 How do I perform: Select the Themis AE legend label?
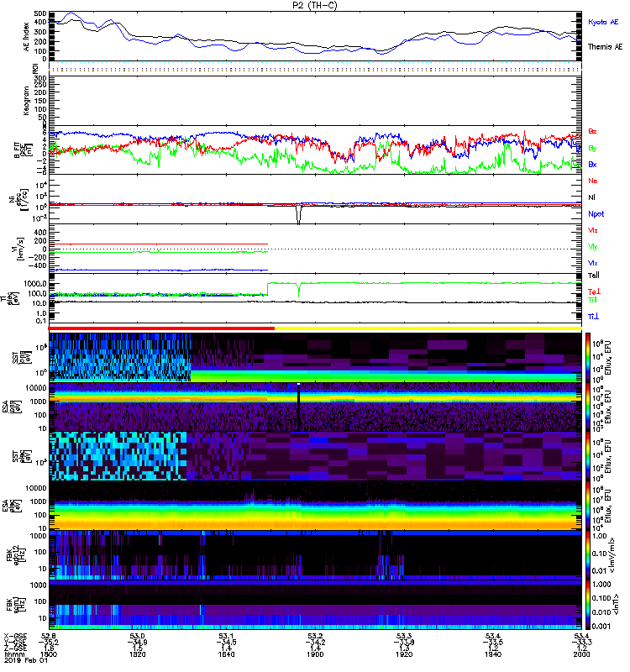point(605,47)
